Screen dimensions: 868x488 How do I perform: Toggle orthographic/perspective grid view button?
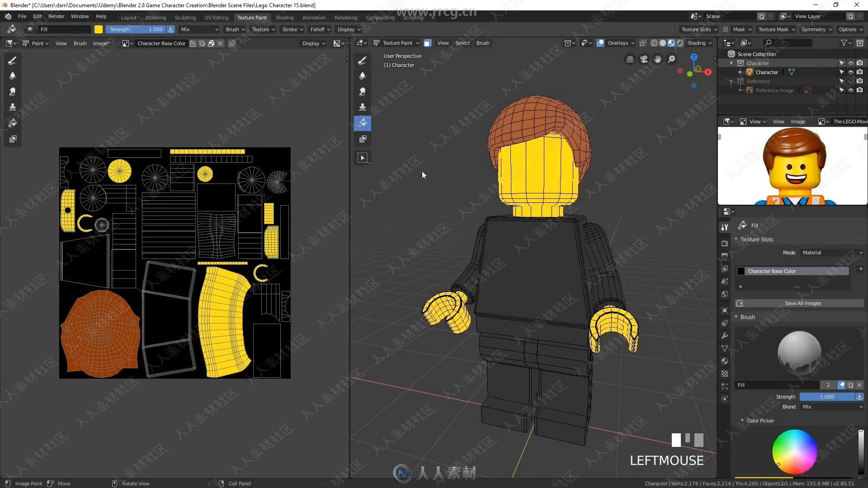pos(630,59)
